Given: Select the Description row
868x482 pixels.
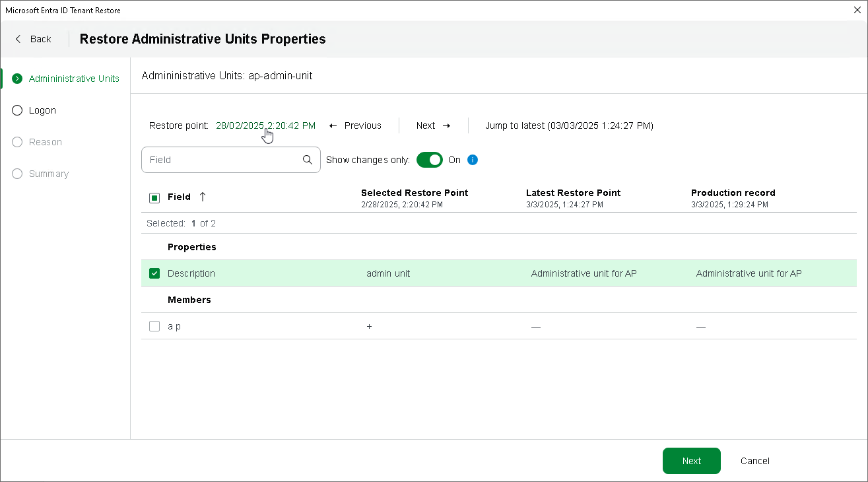Looking at the screenshot, I should [x=462, y=273].
